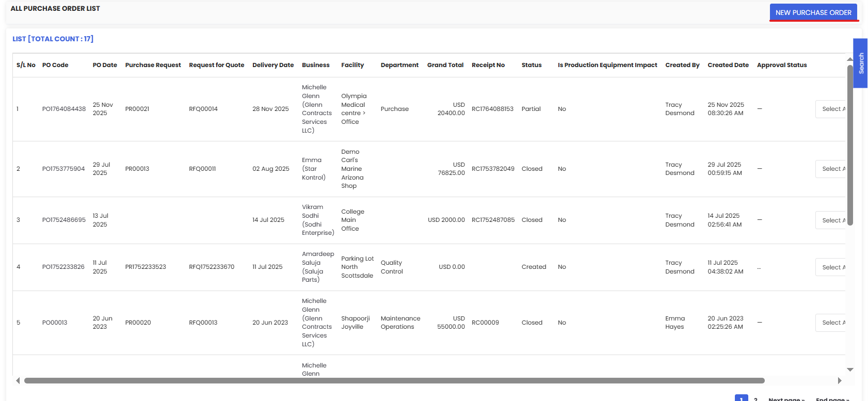868x401 pixels.
Task: Click the PO Code column header
Action: [55, 65]
